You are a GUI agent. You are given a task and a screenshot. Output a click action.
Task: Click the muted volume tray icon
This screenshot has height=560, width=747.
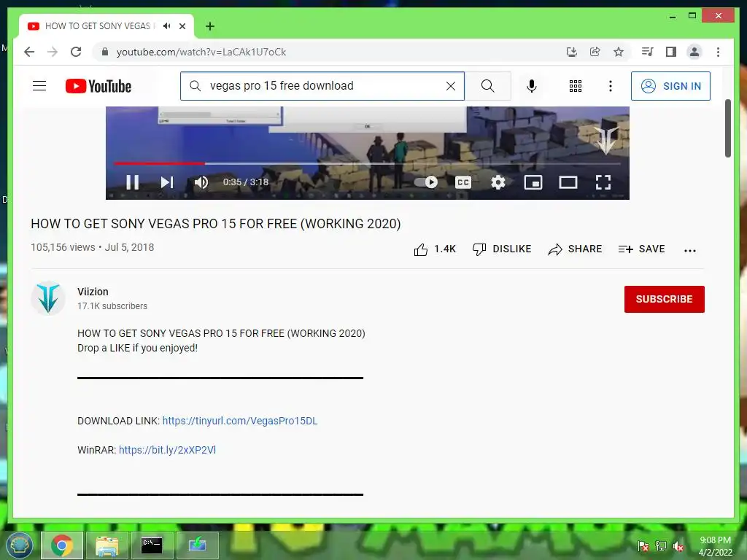point(678,546)
